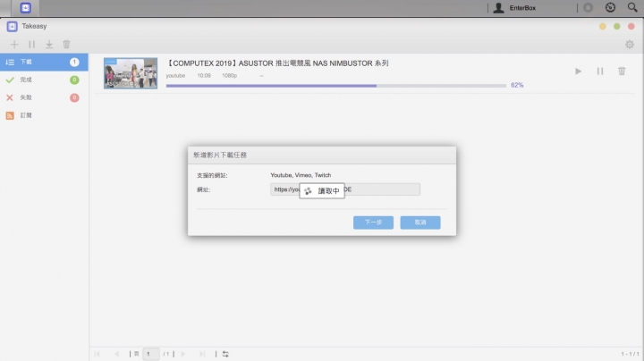This screenshot has height=361, width=644.
Task: Open the 訂閱 subscriptions sidebar tab
Action: tap(44, 115)
